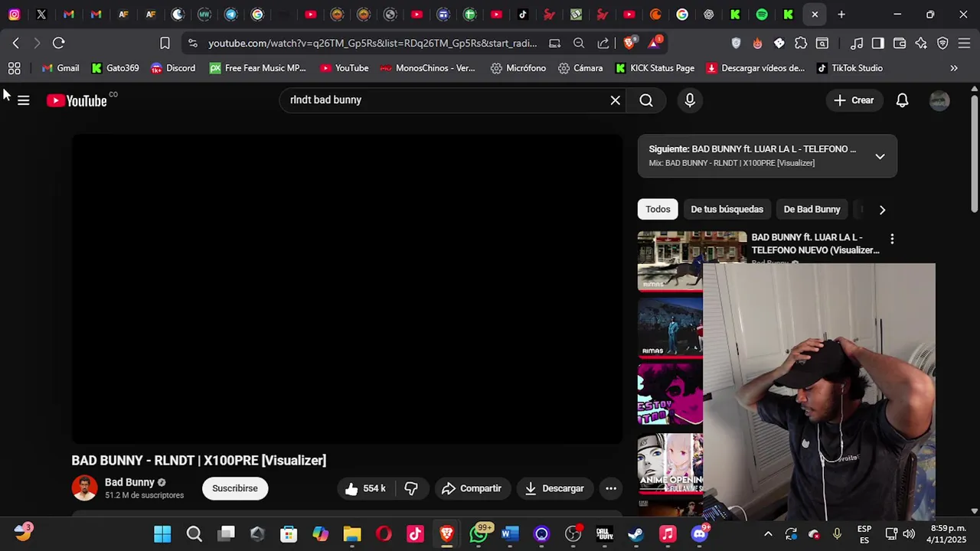The image size is (980, 551).
Task: Click the Compartir share button
Action: [471, 488]
